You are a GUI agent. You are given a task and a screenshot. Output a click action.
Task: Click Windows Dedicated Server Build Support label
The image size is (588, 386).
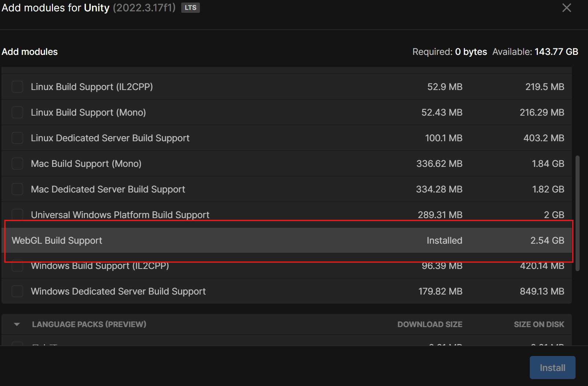[118, 291]
